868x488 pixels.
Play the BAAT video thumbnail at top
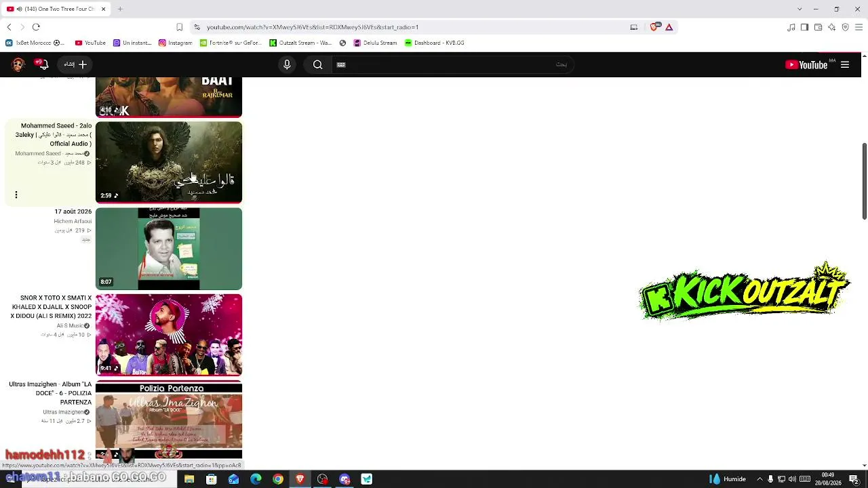coord(169,97)
